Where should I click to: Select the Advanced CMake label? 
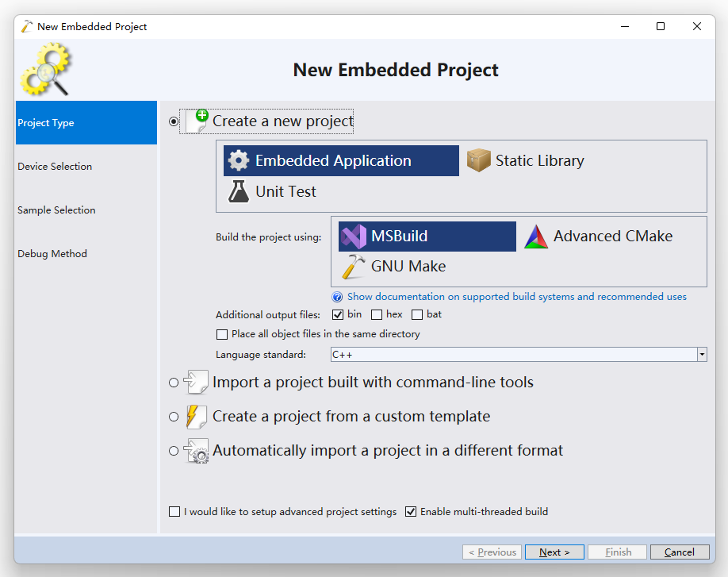pos(613,236)
